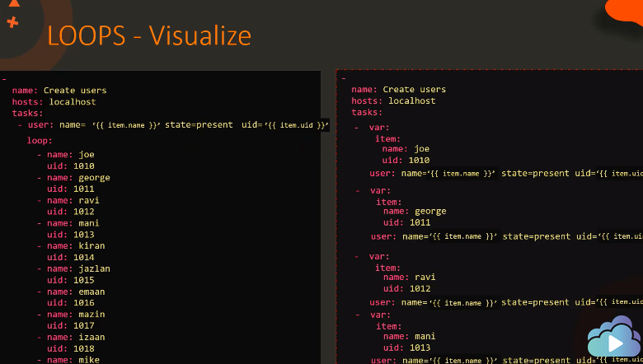Image resolution: width=643 pixels, height=364 pixels.
Task: Select 'name: george' in the loop list
Action: pos(78,178)
